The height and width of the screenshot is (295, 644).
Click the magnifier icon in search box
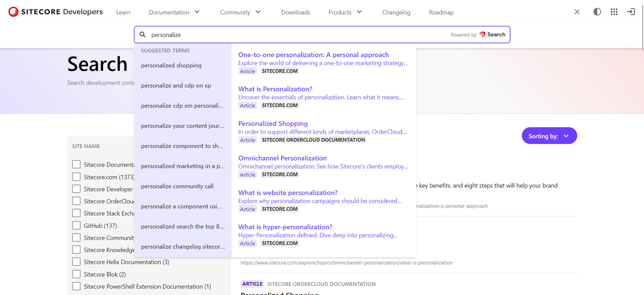(143, 35)
